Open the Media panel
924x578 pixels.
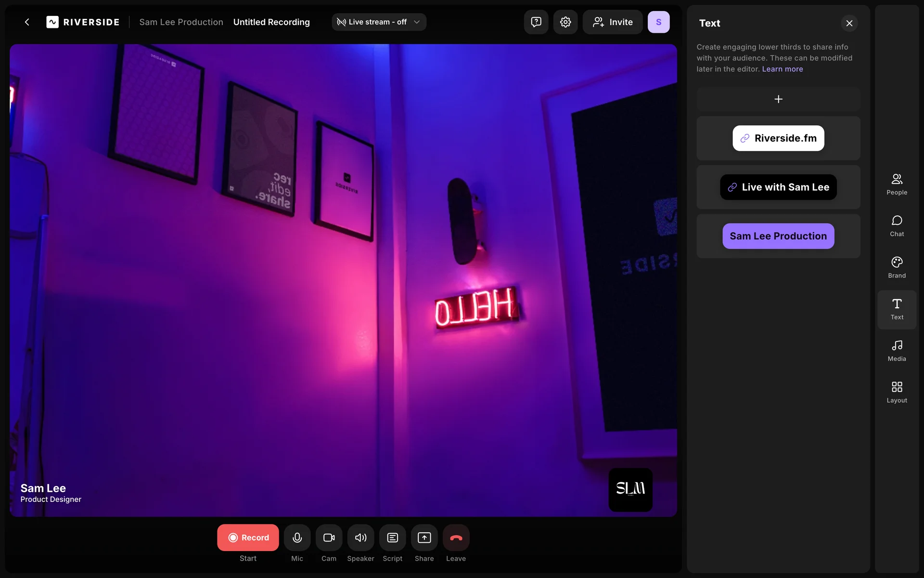tap(897, 351)
